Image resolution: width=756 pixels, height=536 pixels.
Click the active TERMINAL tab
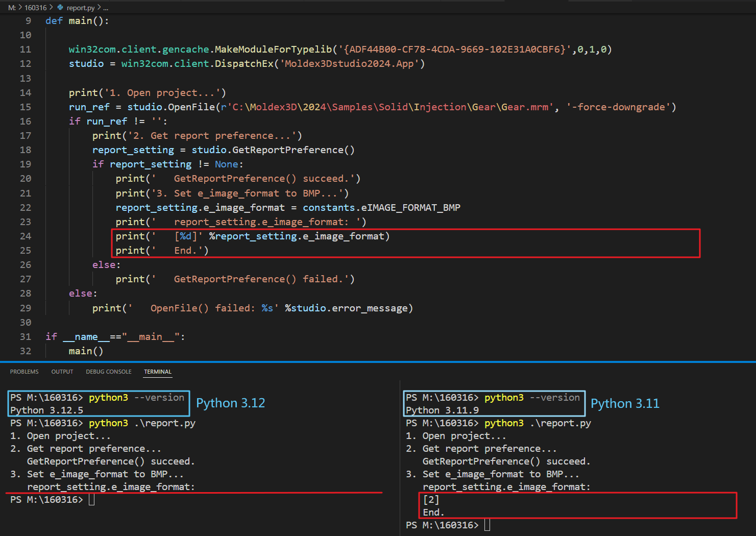[x=157, y=372]
